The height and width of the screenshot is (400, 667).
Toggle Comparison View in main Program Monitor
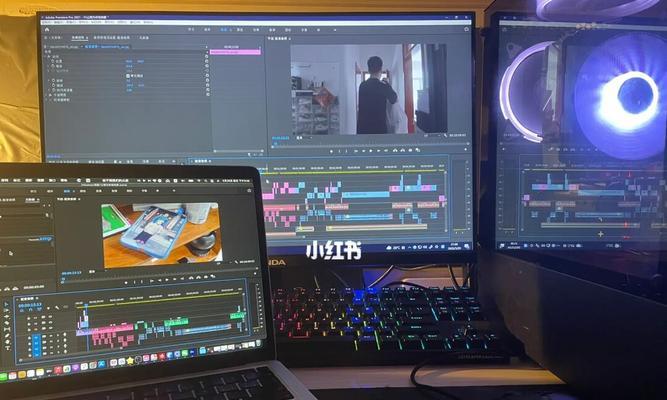tap(418, 150)
